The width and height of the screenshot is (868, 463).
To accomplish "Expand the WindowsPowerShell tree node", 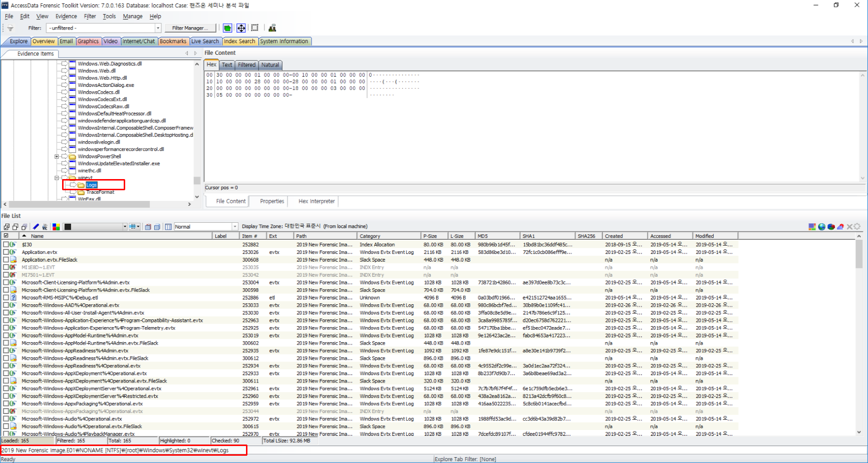I will [x=57, y=156].
